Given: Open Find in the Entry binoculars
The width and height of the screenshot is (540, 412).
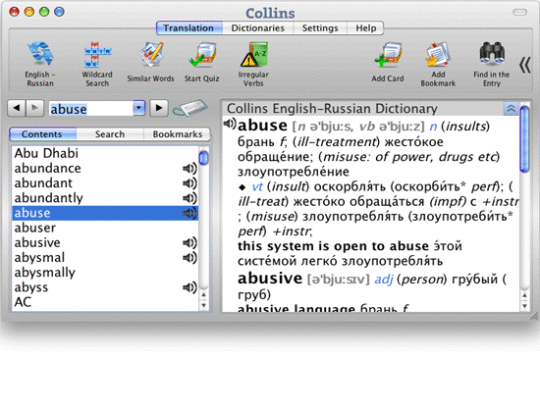Looking at the screenshot, I should pyautogui.click(x=491, y=64).
